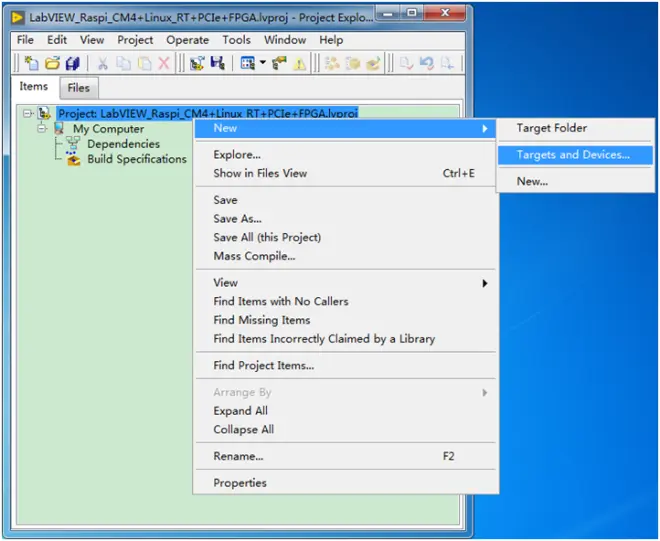This screenshot has width=660, height=541.
Task: Click the project file icon in tree
Action: point(44,113)
